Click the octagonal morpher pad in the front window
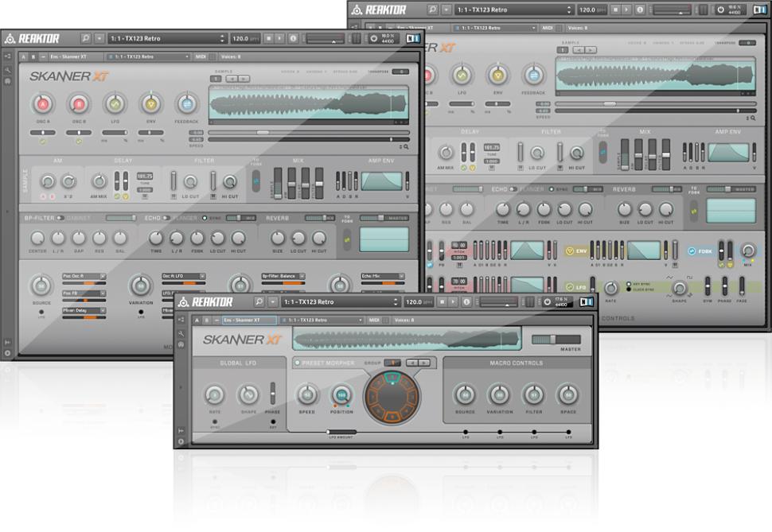 (392, 396)
